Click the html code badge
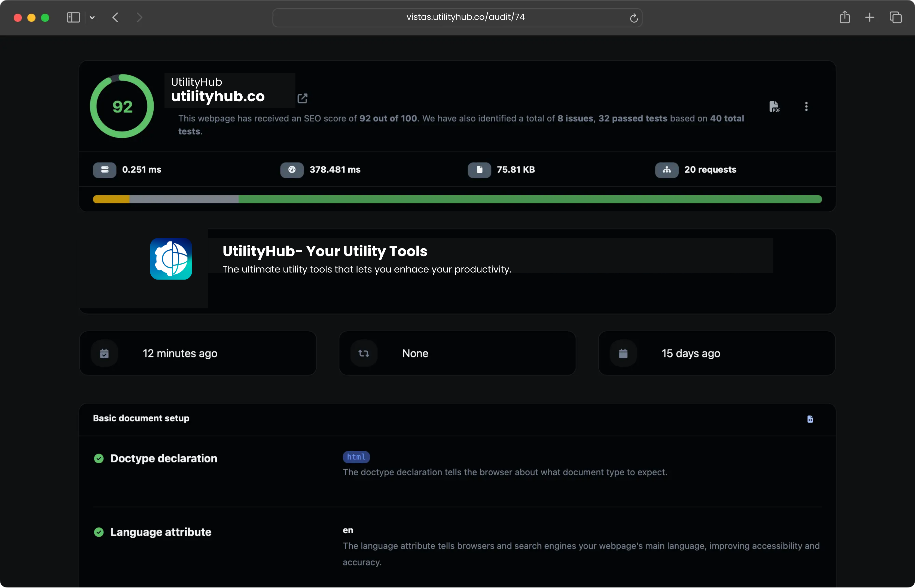 (356, 457)
